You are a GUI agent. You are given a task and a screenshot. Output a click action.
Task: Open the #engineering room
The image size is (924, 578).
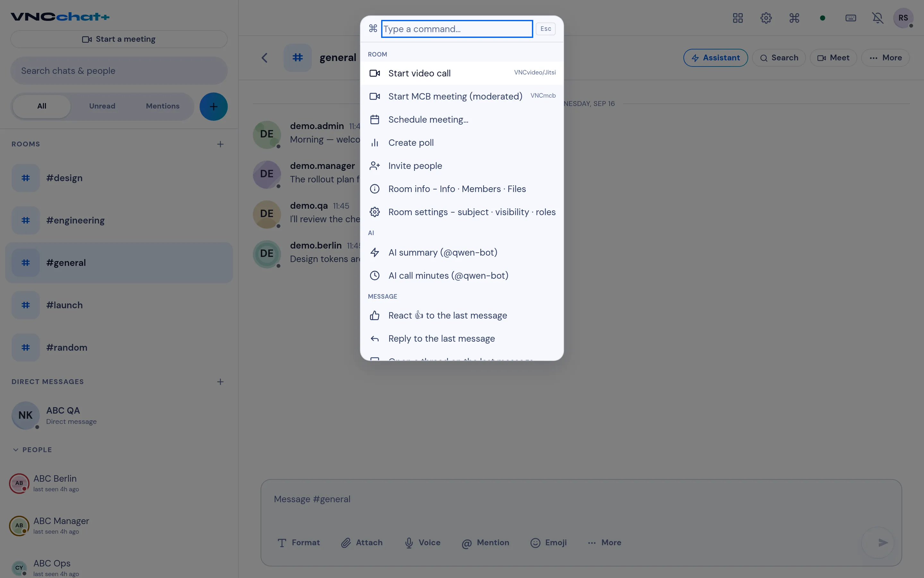(119, 220)
